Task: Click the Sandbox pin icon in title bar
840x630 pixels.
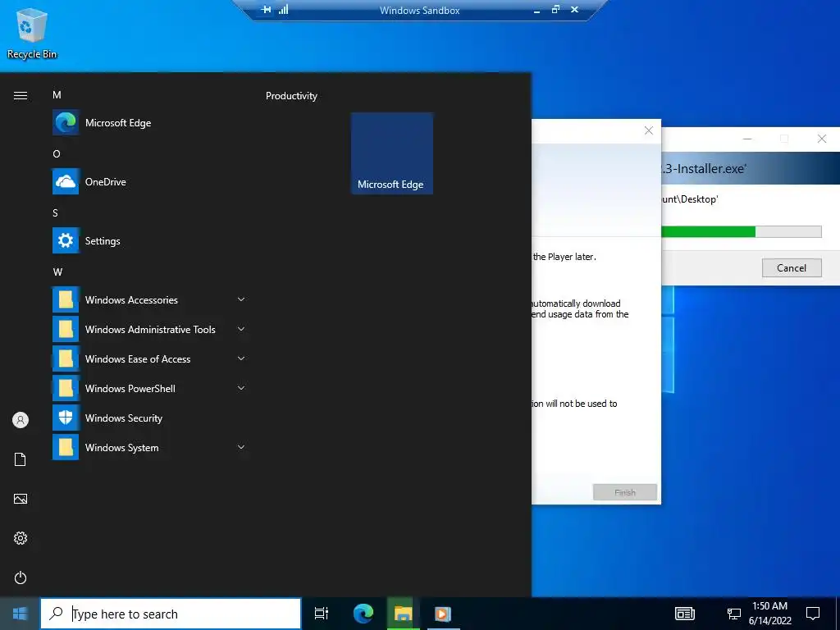Action: click(x=266, y=10)
